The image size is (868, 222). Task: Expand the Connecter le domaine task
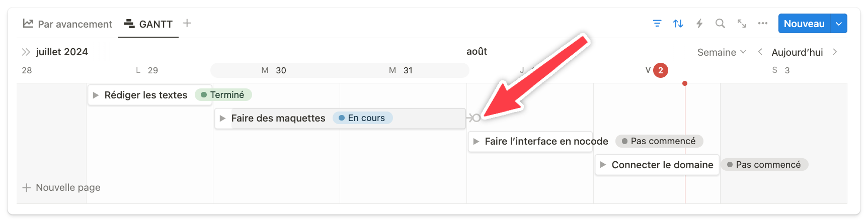point(603,165)
